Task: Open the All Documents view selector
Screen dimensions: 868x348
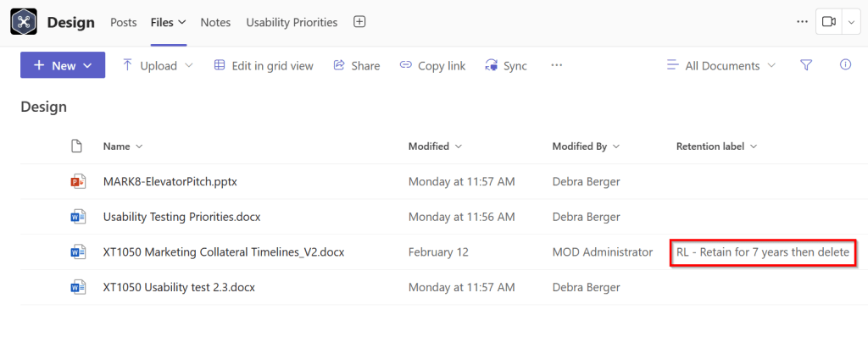Action: (x=722, y=65)
